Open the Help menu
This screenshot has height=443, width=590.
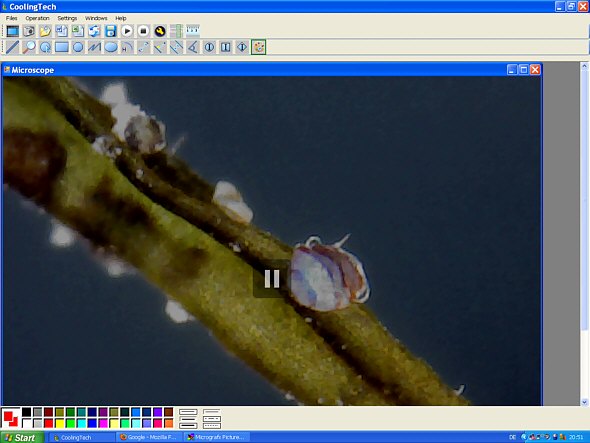click(x=120, y=18)
